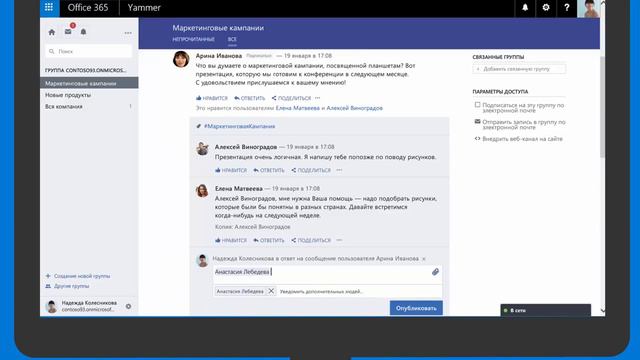
Task: Click the Добавить связанную группу field
Action: (519, 69)
